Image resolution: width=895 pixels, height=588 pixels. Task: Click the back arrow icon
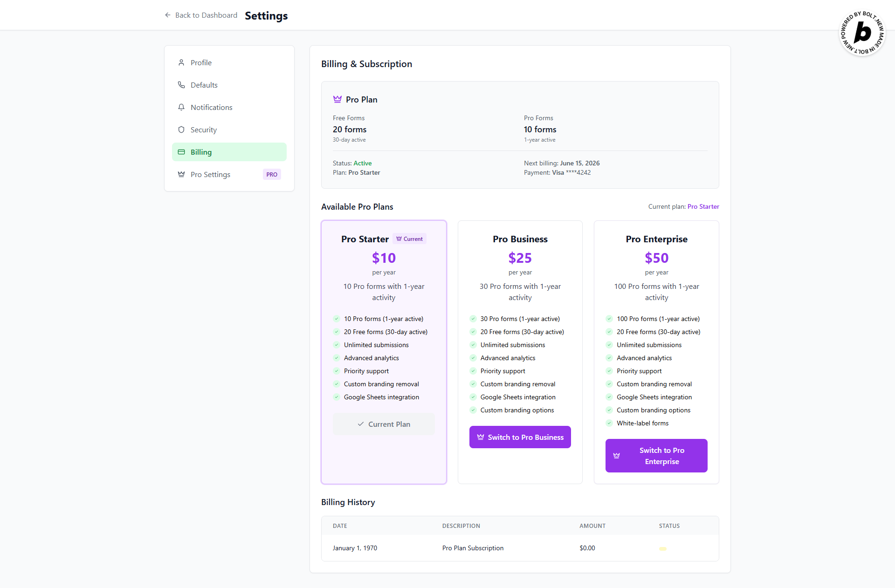(x=168, y=15)
